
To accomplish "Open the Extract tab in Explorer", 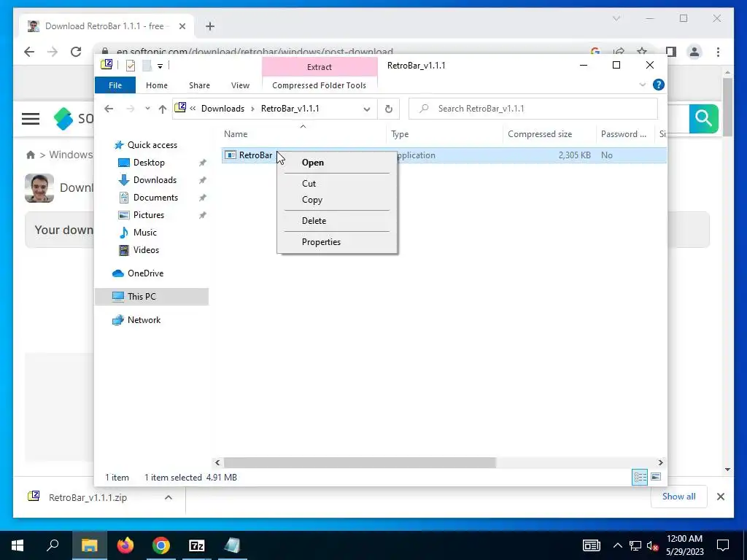I will [x=320, y=67].
